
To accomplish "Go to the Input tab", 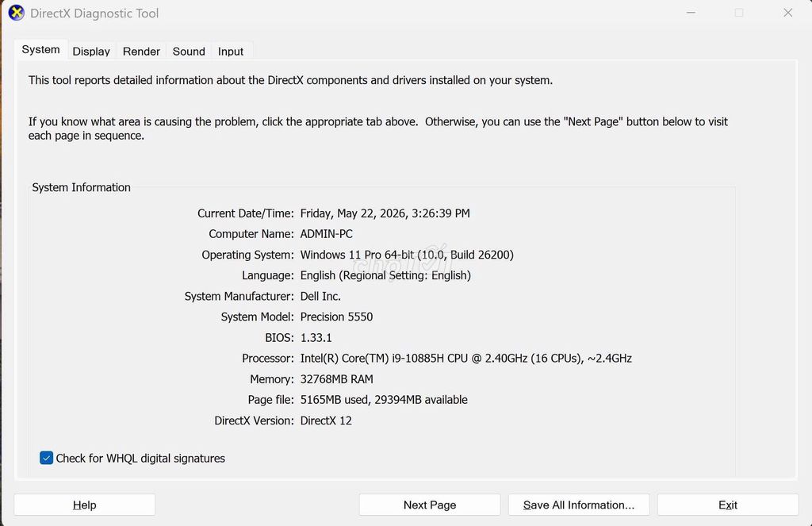I will tap(231, 52).
